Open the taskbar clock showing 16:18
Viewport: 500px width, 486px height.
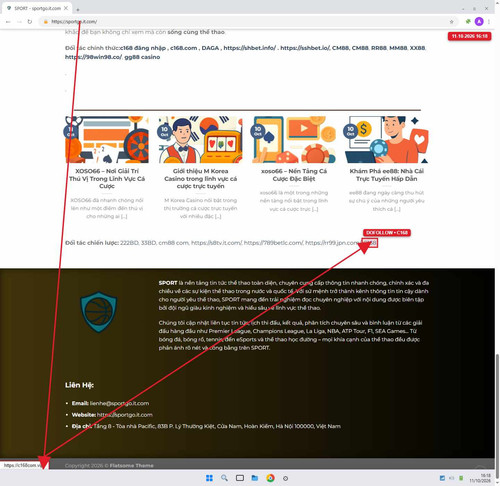(480, 478)
